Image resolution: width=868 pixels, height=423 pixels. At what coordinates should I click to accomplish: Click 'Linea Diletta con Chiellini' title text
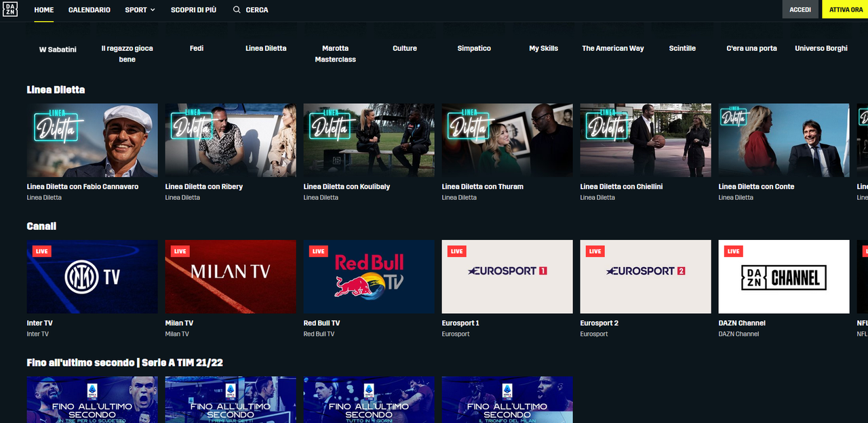[621, 186]
